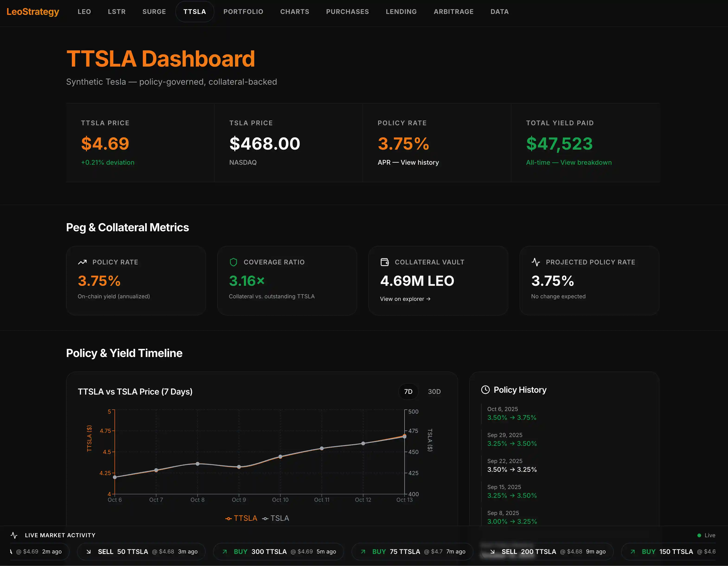Click the Live Market Activity pulse icon

pyautogui.click(x=14, y=535)
